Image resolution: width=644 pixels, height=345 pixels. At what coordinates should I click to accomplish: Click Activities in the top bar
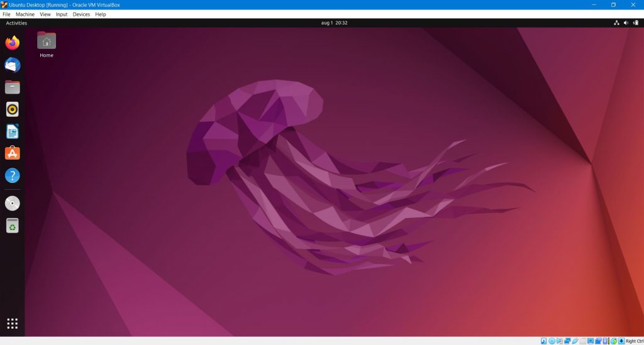click(16, 23)
